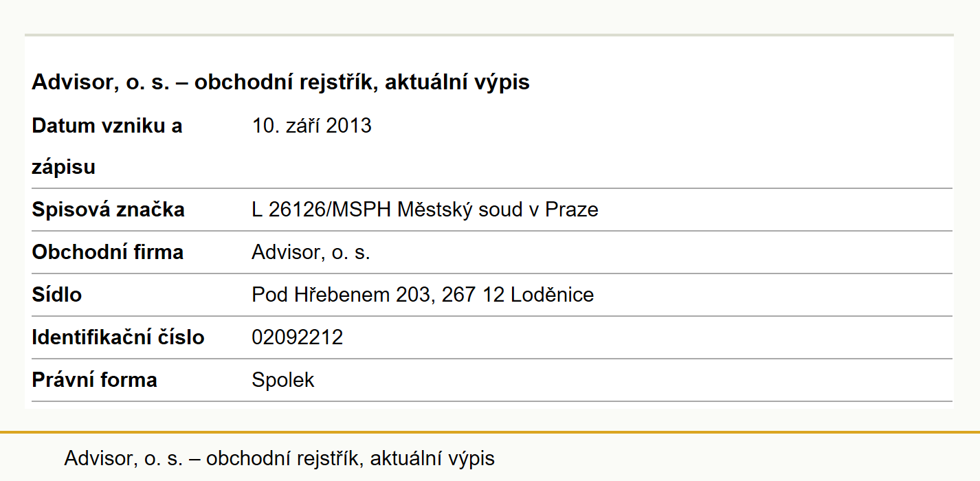Click the heading 'Advisor, o. s. – obchodní rejstřík, aktuální výpis'

(x=280, y=82)
